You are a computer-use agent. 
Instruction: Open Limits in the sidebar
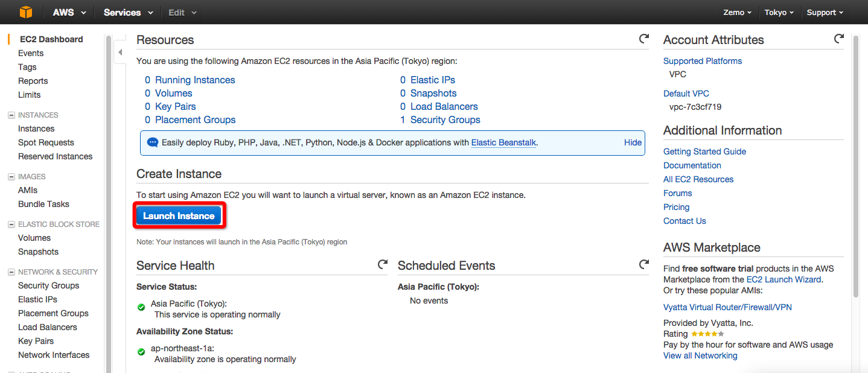(x=30, y=95)
